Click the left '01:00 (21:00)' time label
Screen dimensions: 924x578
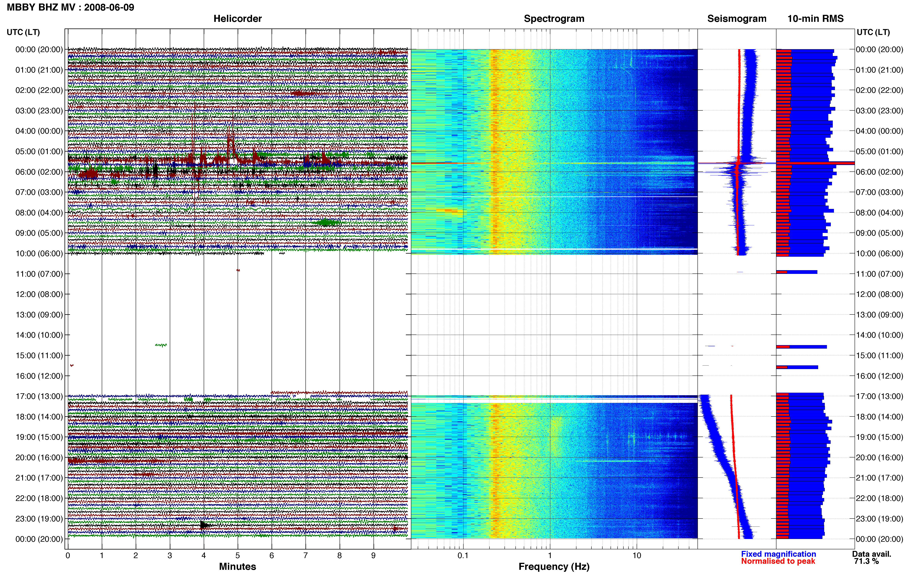click(39, 70)
